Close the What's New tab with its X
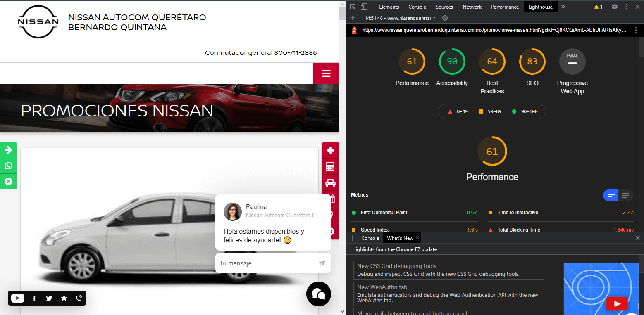 tap(417, 238)
